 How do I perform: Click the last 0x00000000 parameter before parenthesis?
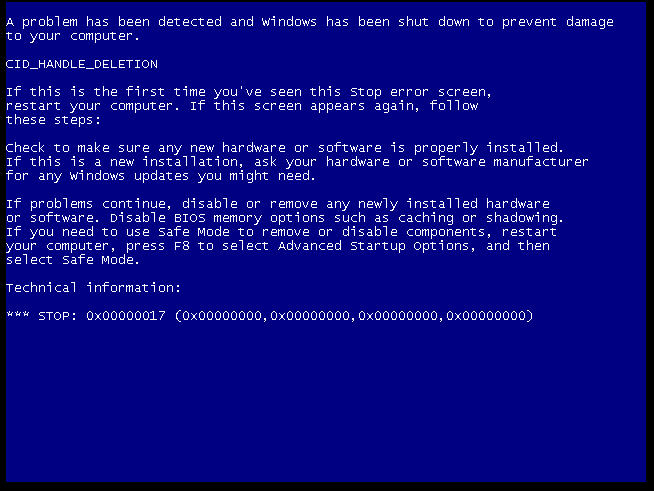tap(486, 316)
